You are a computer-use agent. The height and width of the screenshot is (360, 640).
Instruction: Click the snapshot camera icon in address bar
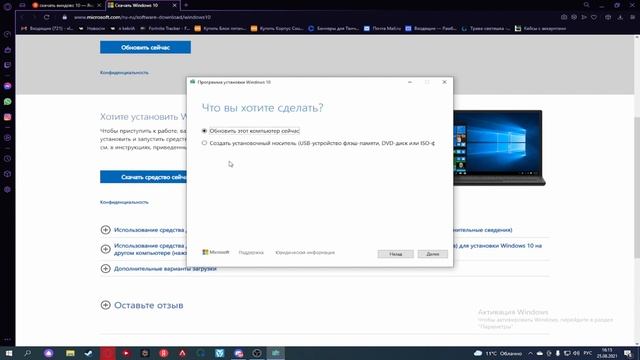(564, 17)
